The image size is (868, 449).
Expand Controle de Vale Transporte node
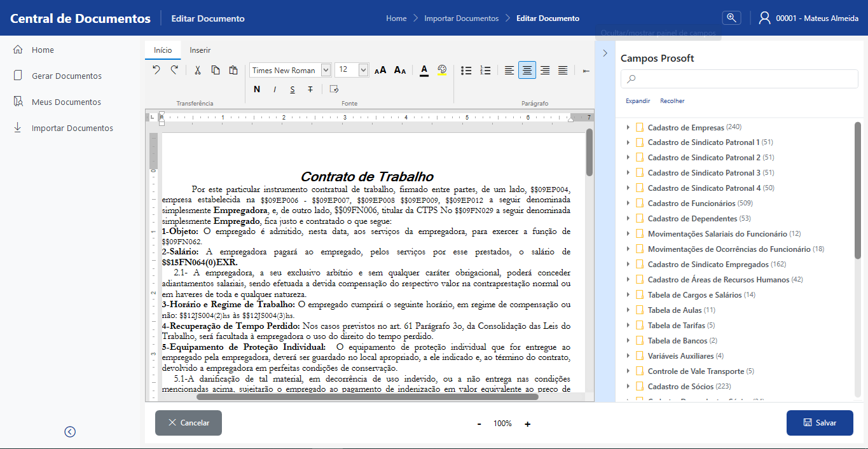pos(628,371)
